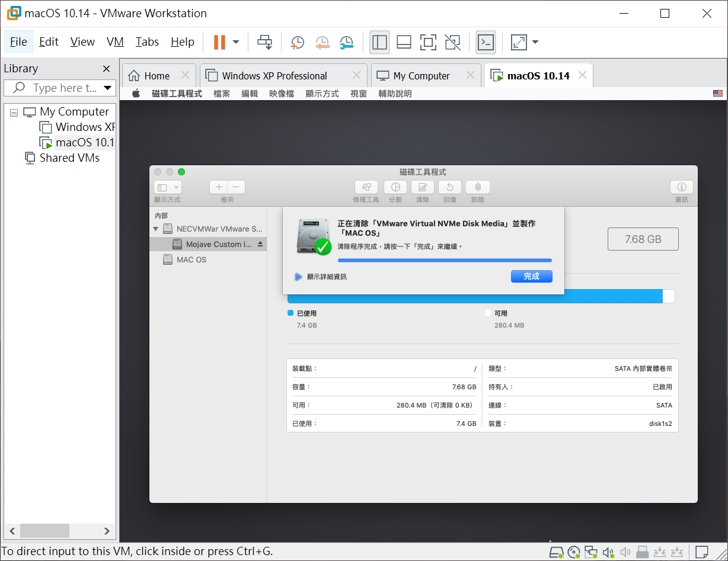Click the 資訊 Info toolbar icon
Image resolution: width=728 pixels, height=561 pixels.
pos(682,187)
